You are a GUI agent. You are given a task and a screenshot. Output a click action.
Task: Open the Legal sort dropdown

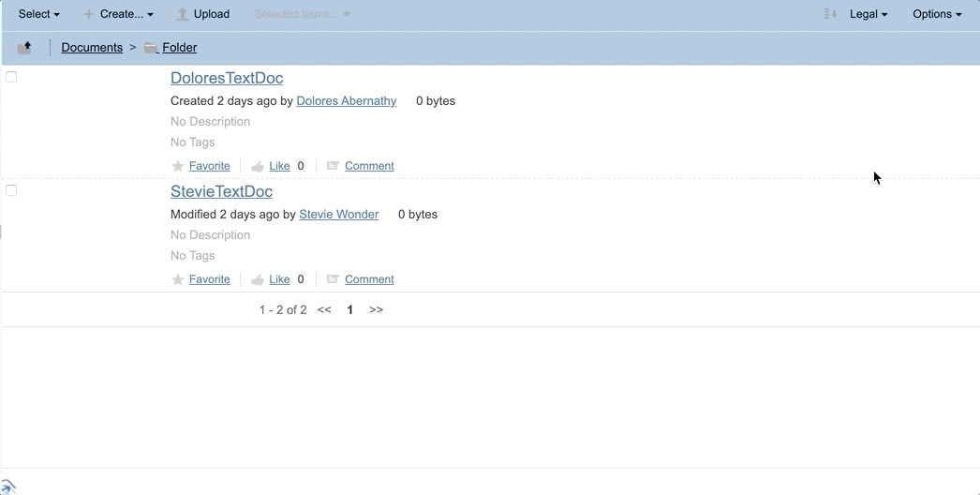click(869, 14)
